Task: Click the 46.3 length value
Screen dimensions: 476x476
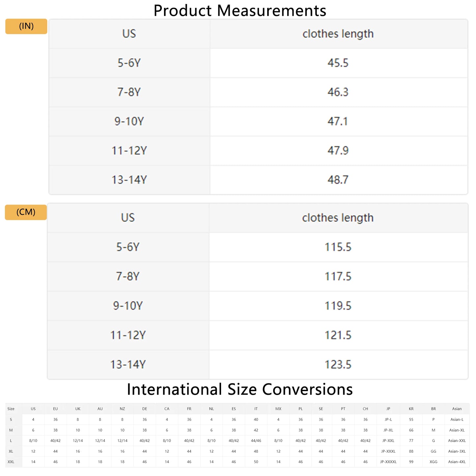Action: pyautogui.click(x=338, y=92)
